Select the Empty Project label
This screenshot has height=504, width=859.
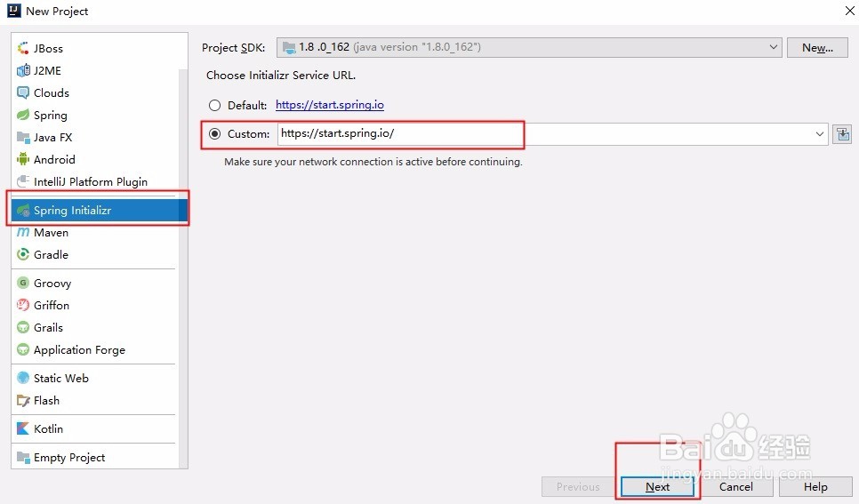pos(69,458)
